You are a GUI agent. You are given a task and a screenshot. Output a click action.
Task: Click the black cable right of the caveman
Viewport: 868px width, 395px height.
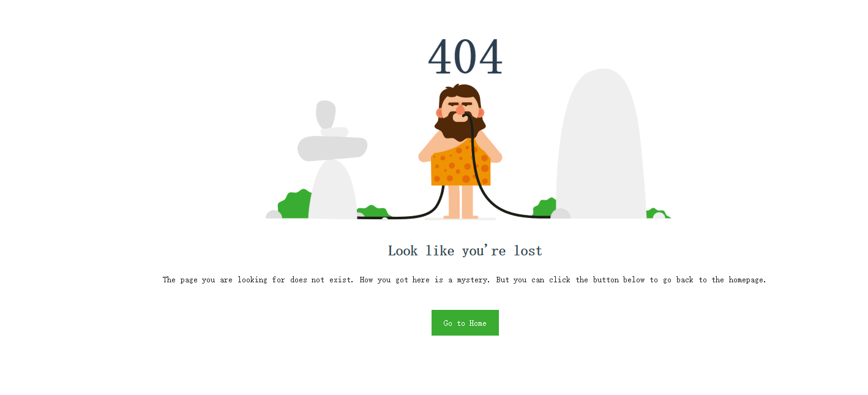point(496,184)
